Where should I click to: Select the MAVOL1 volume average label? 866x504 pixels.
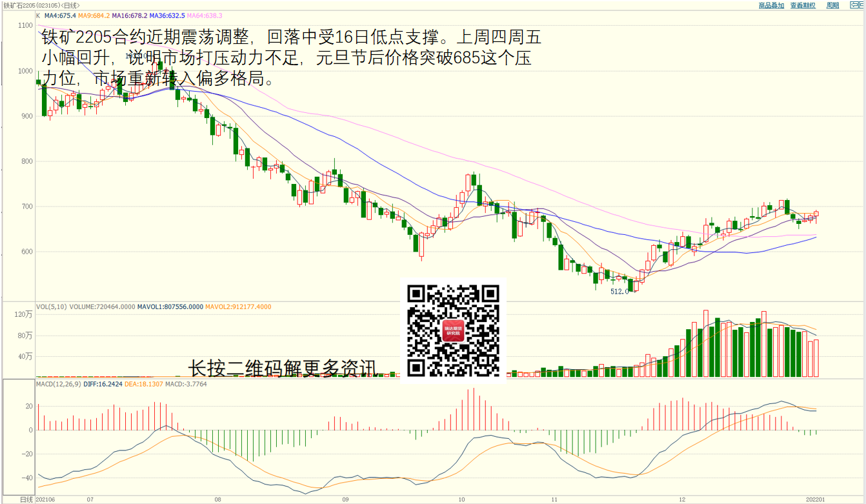[x=170, y=307]
